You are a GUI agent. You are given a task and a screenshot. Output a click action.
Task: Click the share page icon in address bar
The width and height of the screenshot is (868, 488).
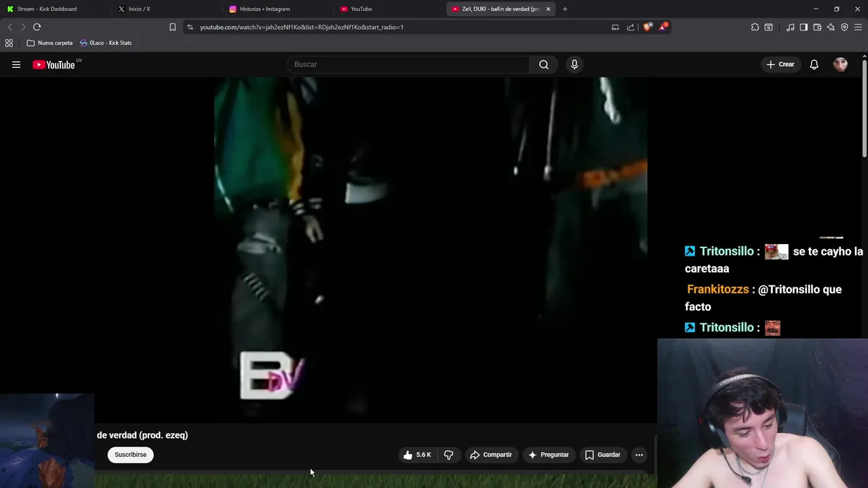(x=631, y=27)
